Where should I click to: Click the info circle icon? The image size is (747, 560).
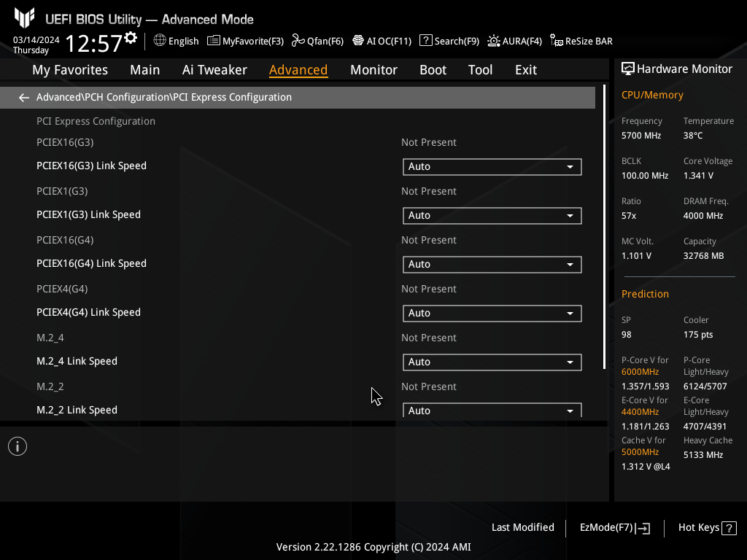point(18,446)
